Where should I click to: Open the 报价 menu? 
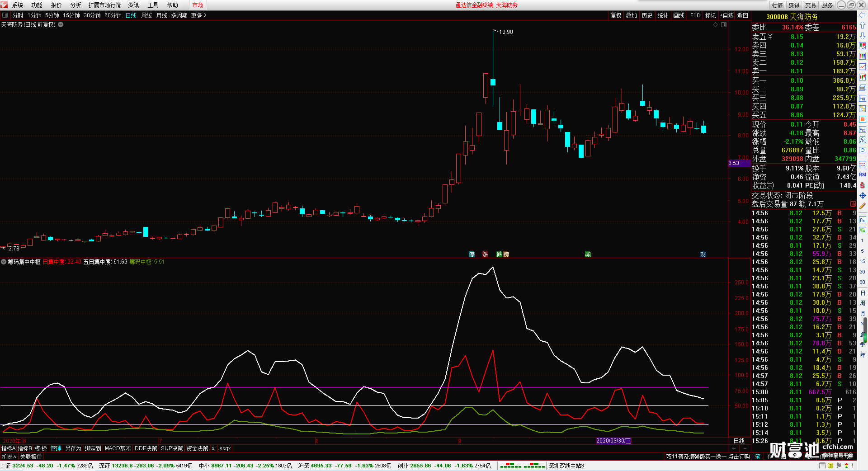(x=57, y=5)
